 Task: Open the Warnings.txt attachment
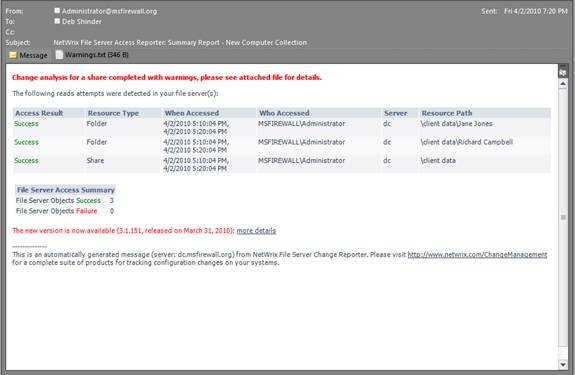(x=92, y=55)
